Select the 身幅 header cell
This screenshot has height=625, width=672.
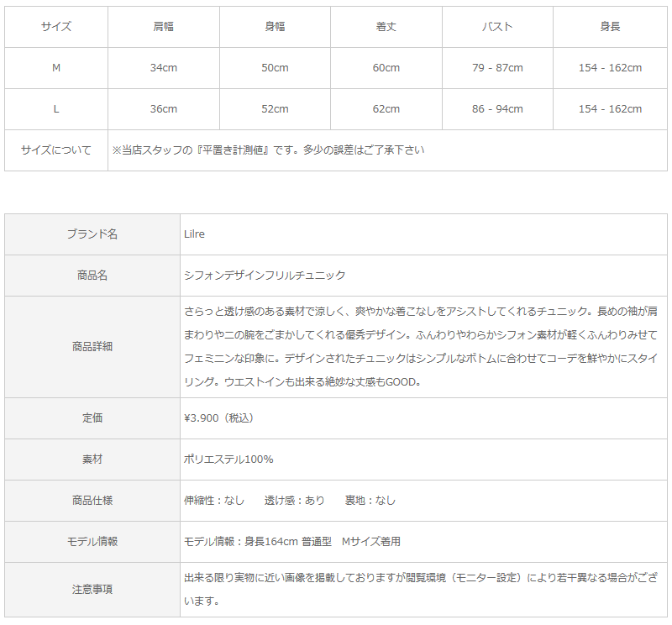tap(275, 27)
